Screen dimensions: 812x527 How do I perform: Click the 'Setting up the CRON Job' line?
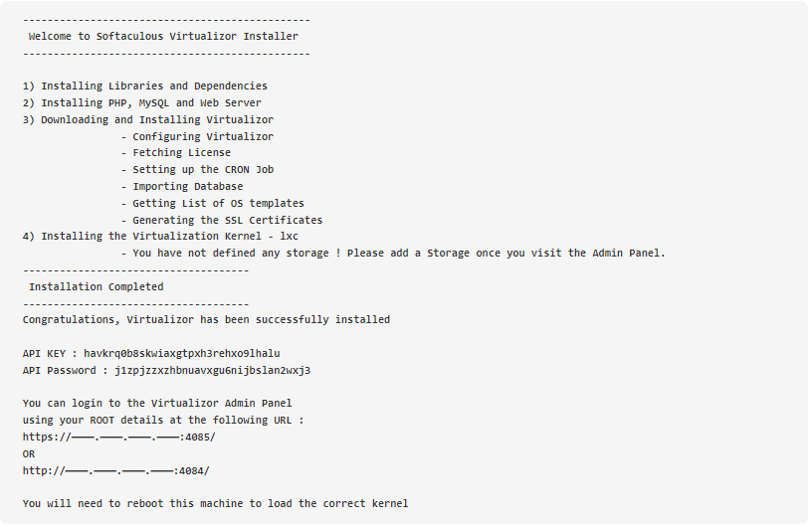click(x=197, y=170)
